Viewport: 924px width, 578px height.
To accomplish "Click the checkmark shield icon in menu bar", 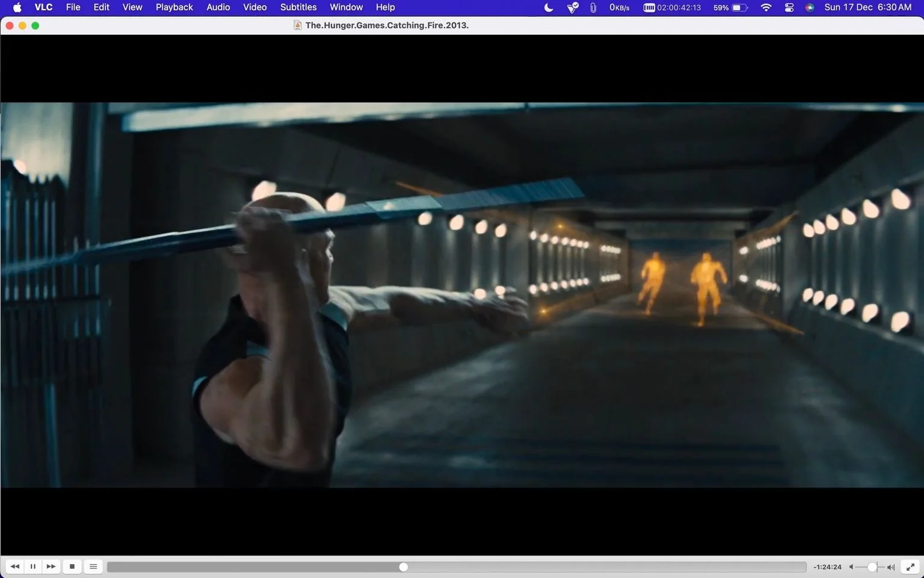I will point(573,7).
